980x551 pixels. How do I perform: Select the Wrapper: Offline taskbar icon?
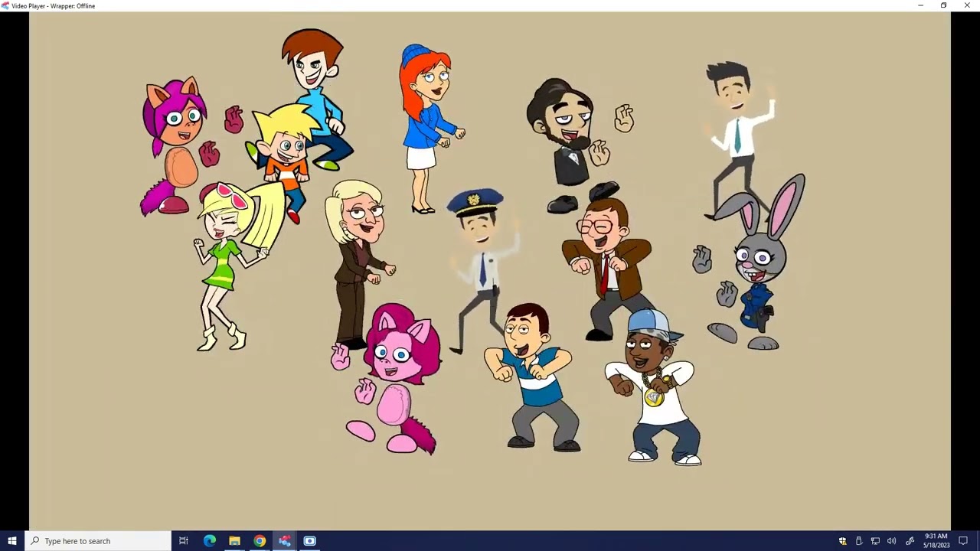click(x=285, y=541)
